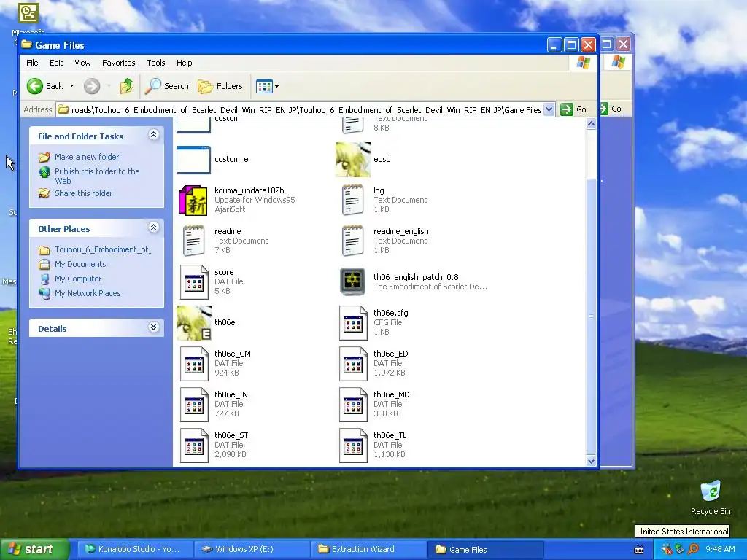Toggle the Folders pane button
The height and width of the screenshot is (560, 747).
[220, 86]
